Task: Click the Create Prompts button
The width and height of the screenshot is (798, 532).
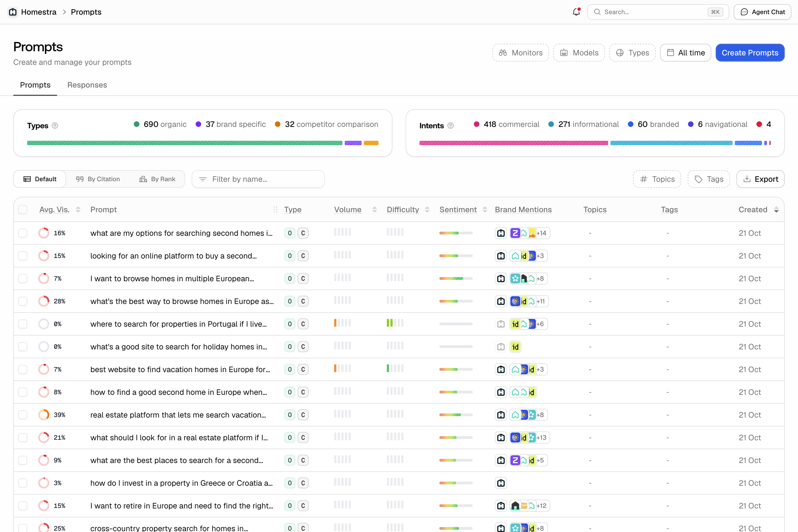Action: coord(750,53)
